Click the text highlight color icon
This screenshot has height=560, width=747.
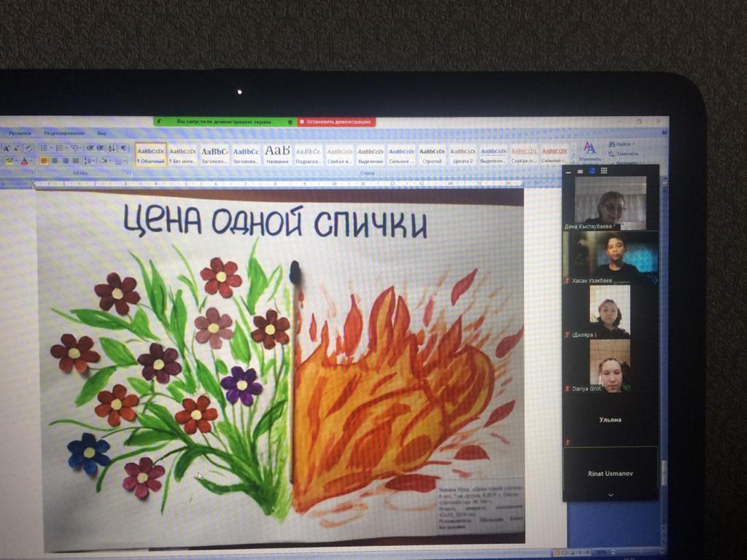pyautogui.click(x=9, y=160)
